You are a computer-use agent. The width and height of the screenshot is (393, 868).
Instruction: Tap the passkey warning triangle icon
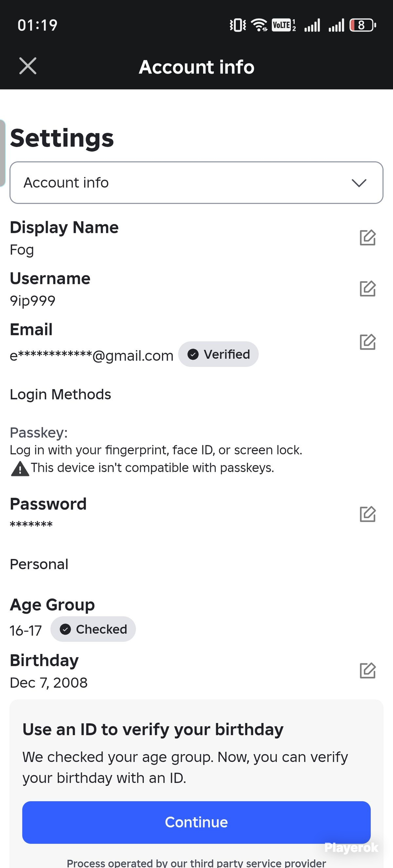[x=20, y=469]
